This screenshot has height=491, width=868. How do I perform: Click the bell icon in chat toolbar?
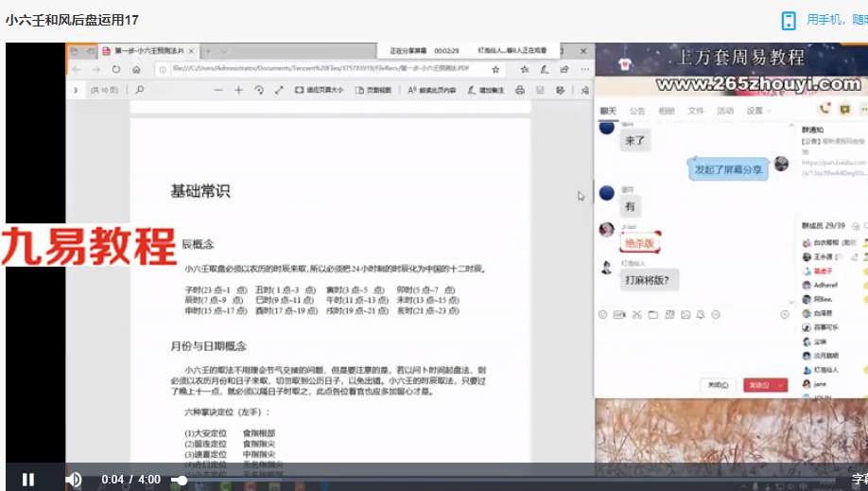[x=701, y=315]
